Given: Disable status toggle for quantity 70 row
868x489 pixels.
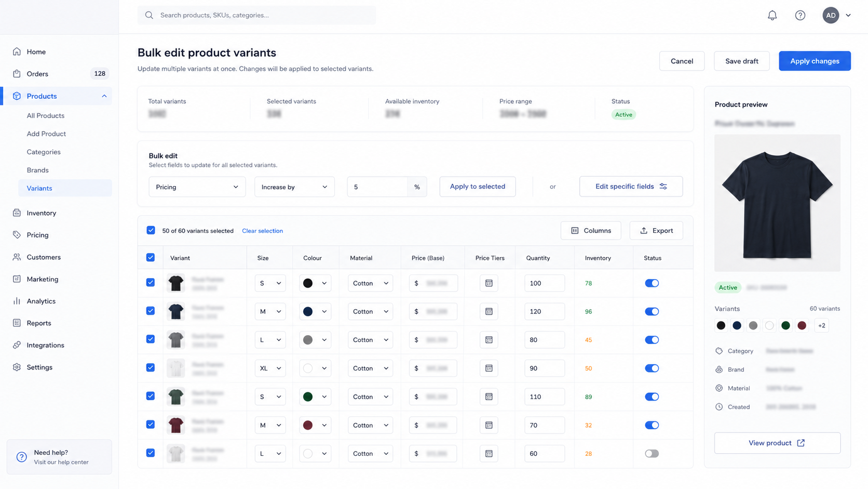Looking at the screenshot, I should point(652,425).
